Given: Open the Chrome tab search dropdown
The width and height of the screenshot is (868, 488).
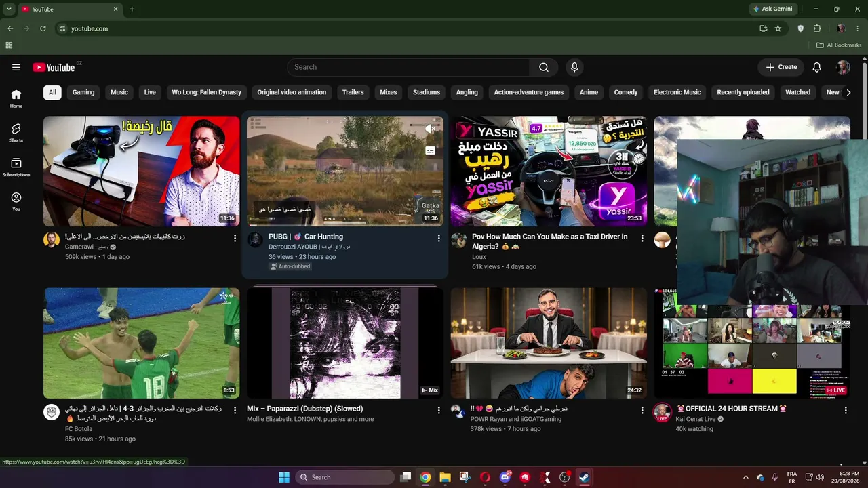Looking at the screenshot, I should 9,9.
